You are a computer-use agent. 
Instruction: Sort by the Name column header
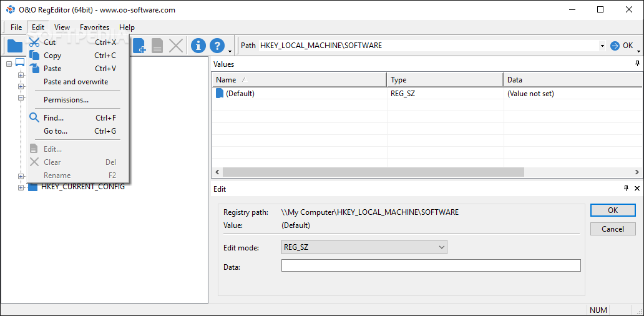(299, 80)
